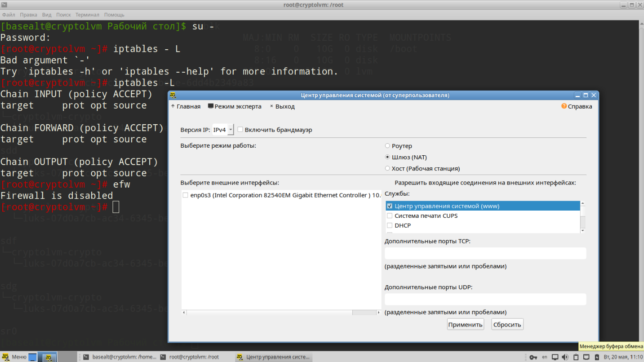Select the Хост (Рабочая станция) radio button
The width and height of the screenshot is (644, 362).
387,169
